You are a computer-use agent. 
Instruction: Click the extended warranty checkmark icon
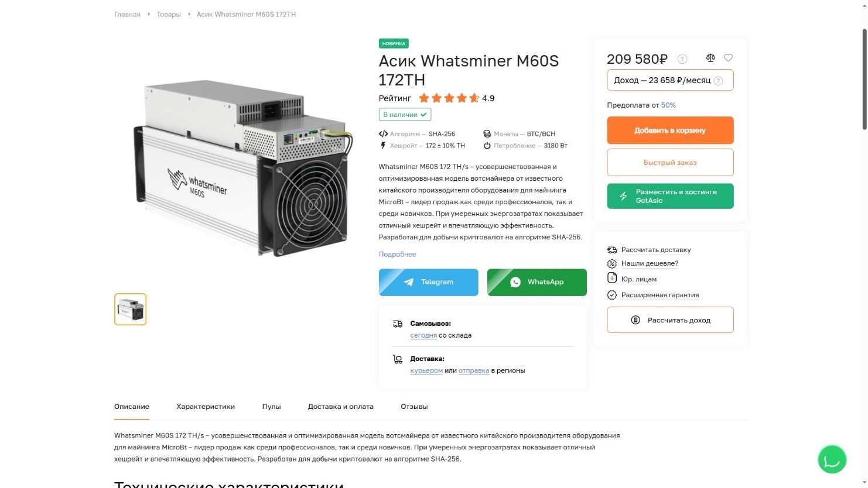(612, 295)
